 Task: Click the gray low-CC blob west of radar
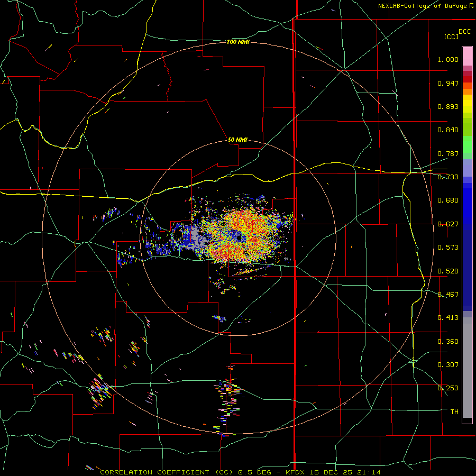click(x=195, y=239)
